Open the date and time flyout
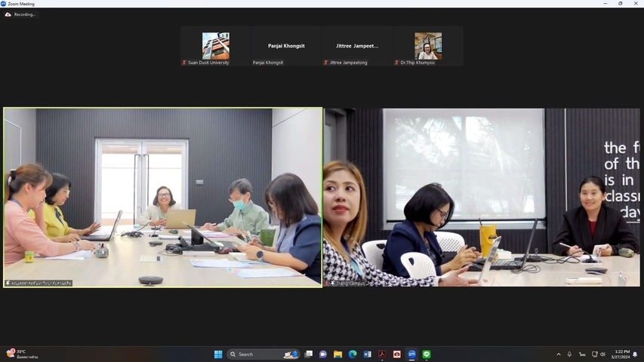 621,354
